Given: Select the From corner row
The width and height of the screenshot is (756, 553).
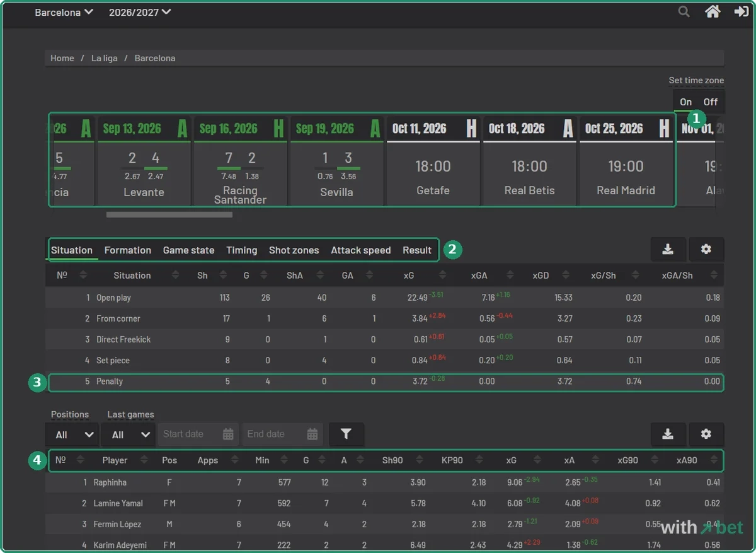Looking at the screenshot, I should 384,318.
